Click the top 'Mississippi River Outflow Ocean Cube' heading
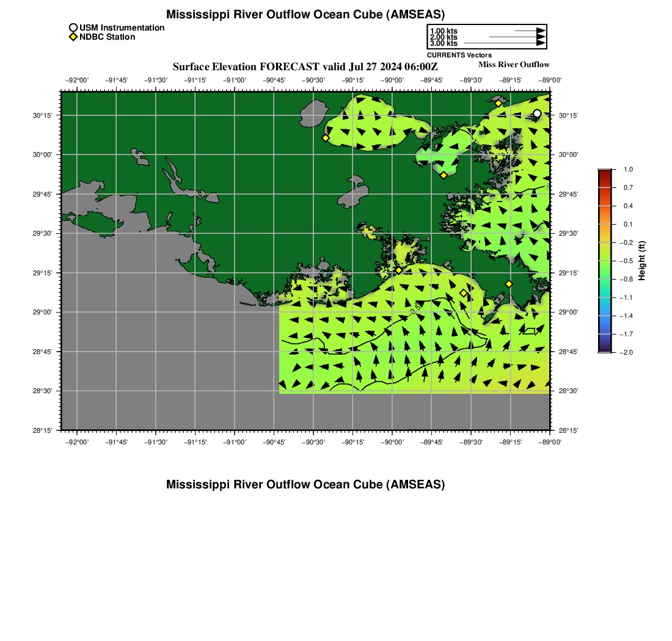672x641 pixels. [305, 14]
